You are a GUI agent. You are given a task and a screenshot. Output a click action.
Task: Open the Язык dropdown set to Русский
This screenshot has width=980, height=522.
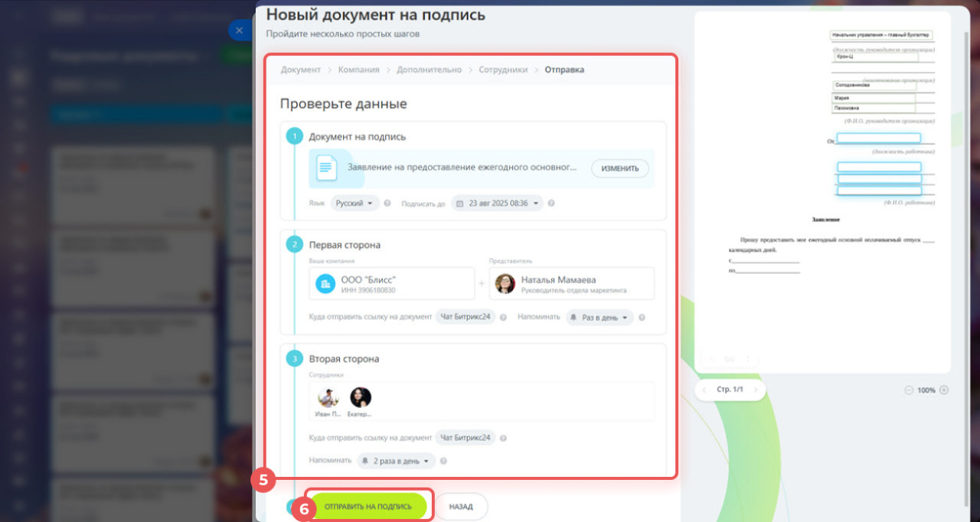click(x=354, y=204)
